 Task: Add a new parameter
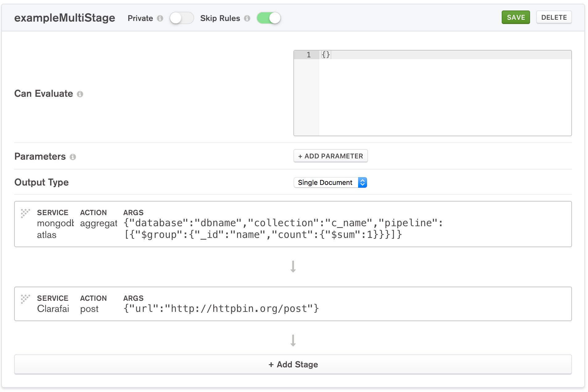(x=330, y=156)
